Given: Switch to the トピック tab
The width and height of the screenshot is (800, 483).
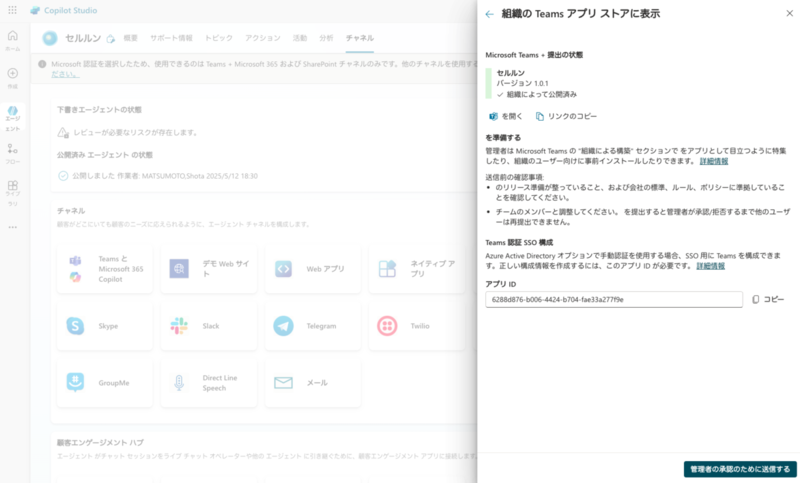Looking at the screenshot, I should [x=218, y=38].
